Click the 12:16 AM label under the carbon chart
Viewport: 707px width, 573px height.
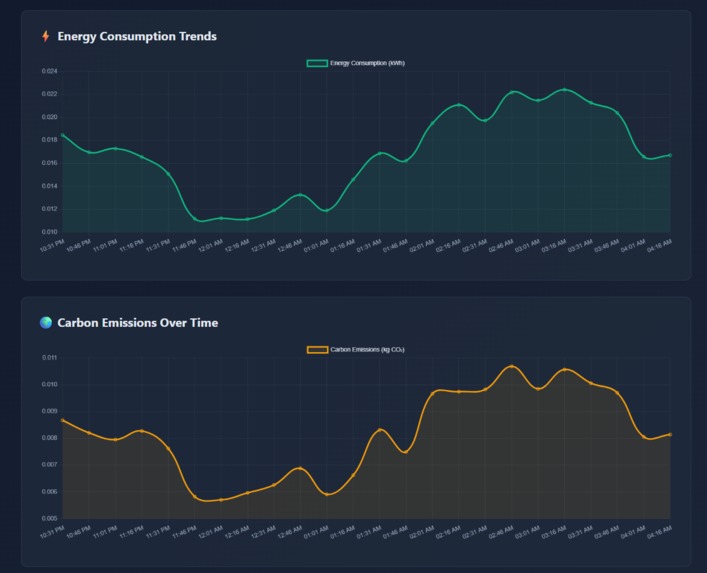click(237, 532)
